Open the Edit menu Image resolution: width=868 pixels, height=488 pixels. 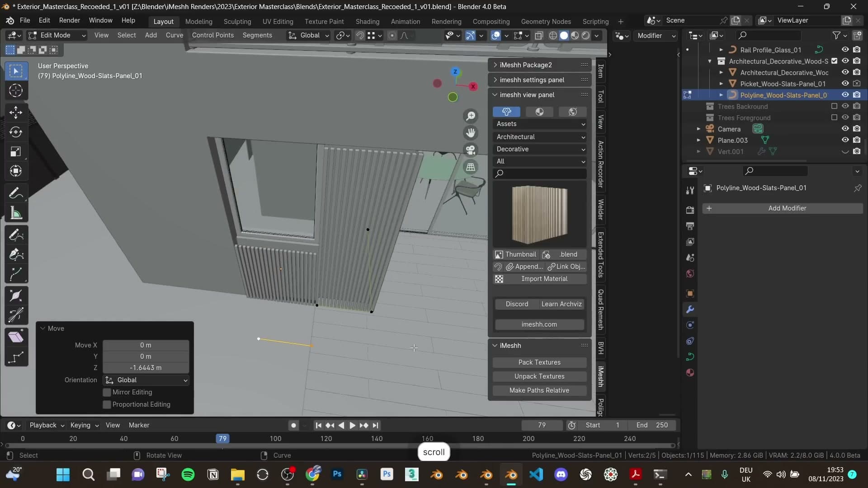[44, 20]
